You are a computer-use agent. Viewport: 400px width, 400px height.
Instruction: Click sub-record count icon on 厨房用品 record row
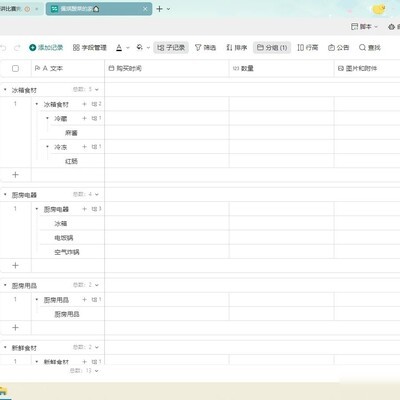tap(96, 300)
